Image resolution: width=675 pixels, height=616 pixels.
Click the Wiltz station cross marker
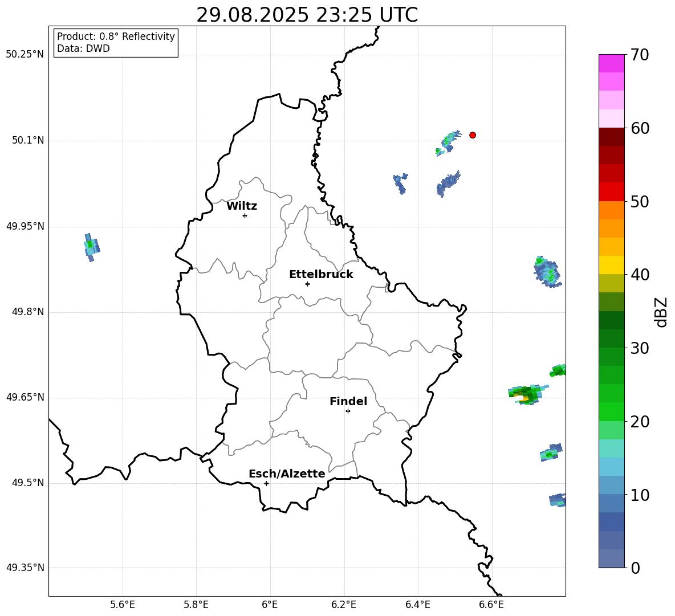click(245, 215)
